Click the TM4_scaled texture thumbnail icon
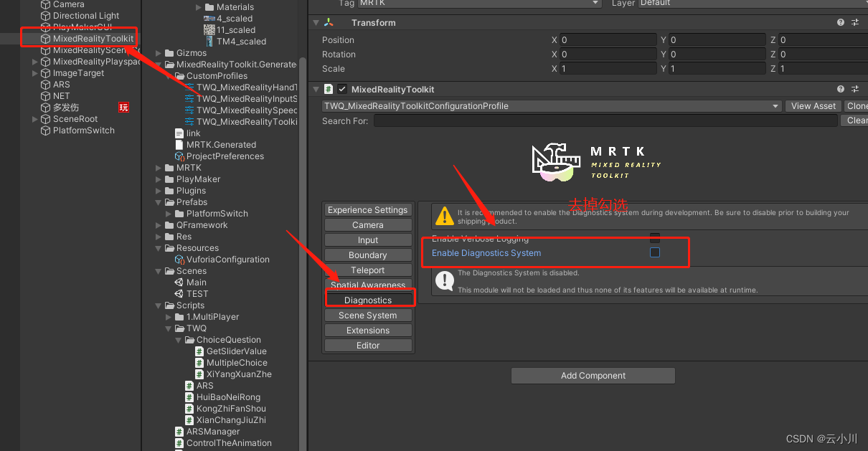This screenshot has width=868, height=451. point(209,42)
